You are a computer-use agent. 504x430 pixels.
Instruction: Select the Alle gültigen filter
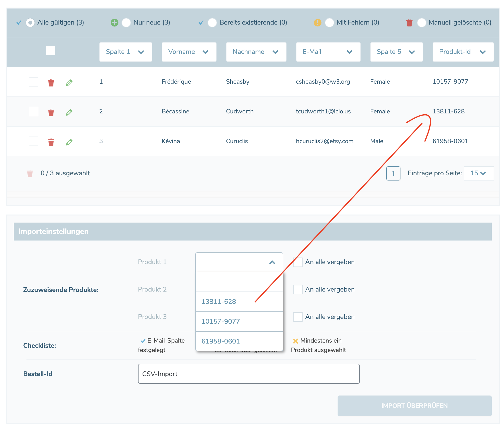point(30,22)
